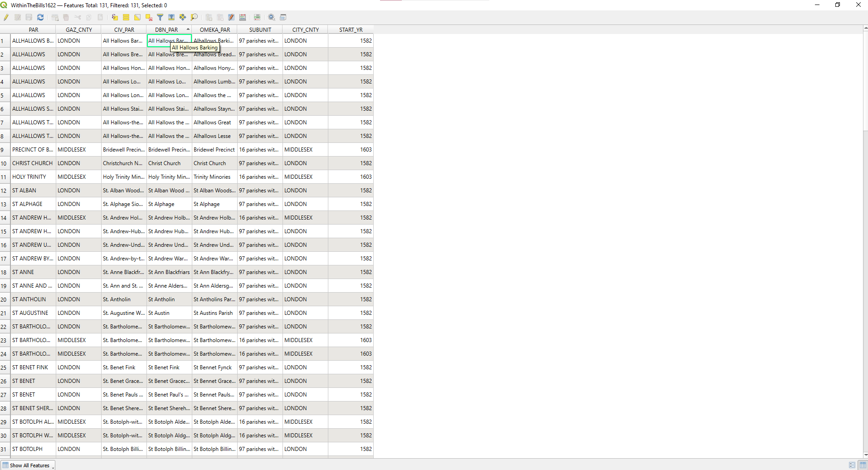This screenshot has width=868, height=470.
Task: Delete the selected features
Action: [x=66, y=17]
